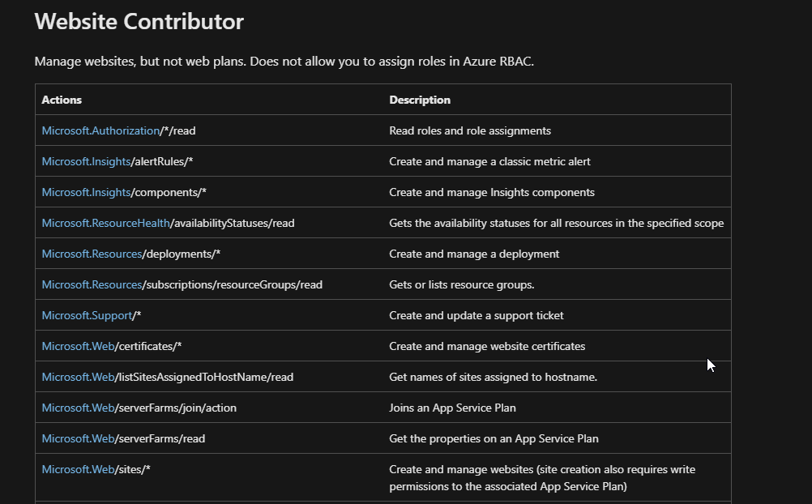Click 'Read roles and role assignments' text
Image resolution: width=812 pixels, height=504 pixels.
pyautogui.click(x=470, y=130)
